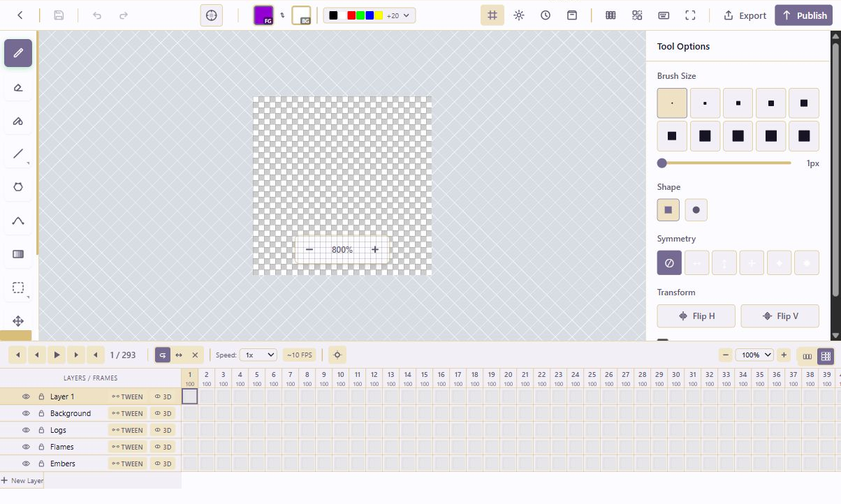The height and width of the screenshot is (504, 841).
Task: Select the square brush shape
Action: [x=668, y=209]
